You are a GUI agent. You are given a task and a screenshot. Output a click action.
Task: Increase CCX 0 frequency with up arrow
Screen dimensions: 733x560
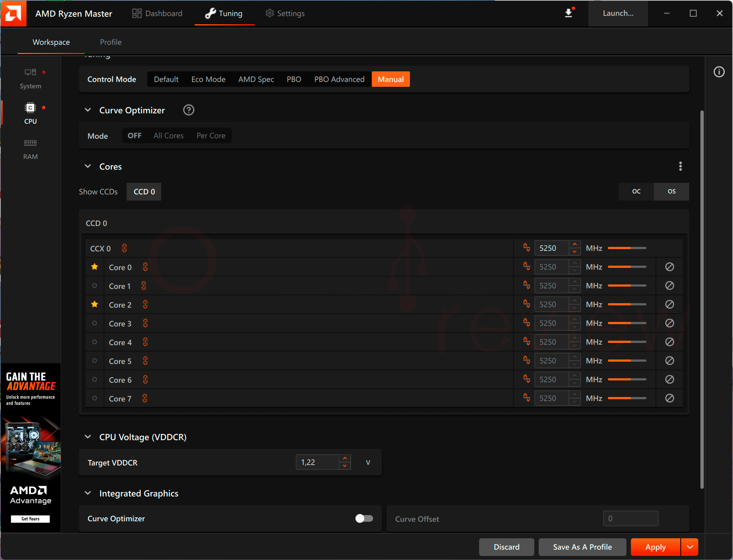tap(574, 244)
